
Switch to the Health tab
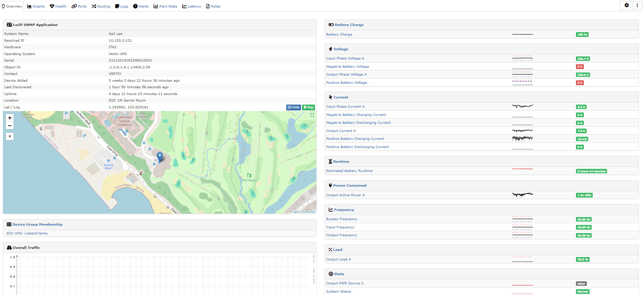[58, 6]
